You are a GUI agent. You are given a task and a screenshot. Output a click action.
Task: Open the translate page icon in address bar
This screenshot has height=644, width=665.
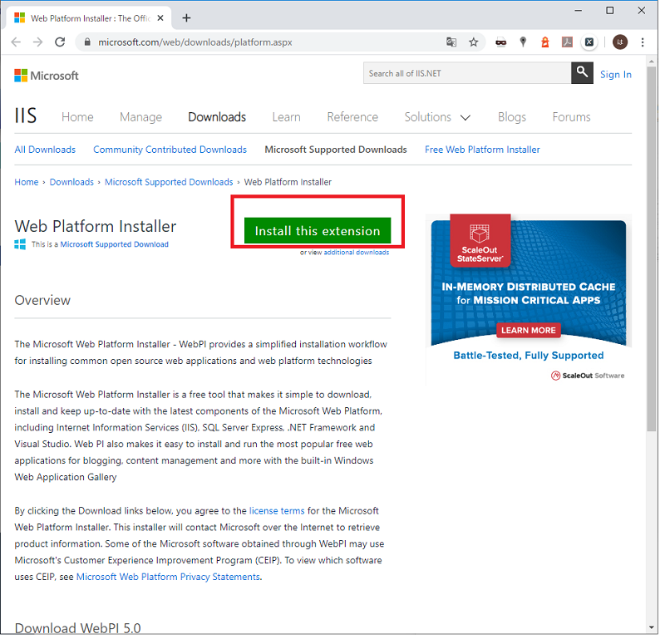(x=451, y=42)
